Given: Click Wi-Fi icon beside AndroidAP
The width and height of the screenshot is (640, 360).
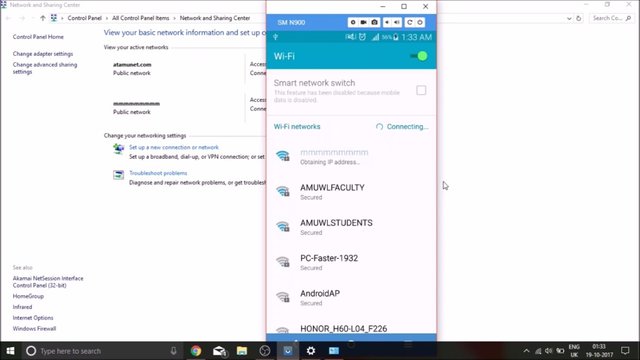Looking at the screenshot, I should 283,297.
